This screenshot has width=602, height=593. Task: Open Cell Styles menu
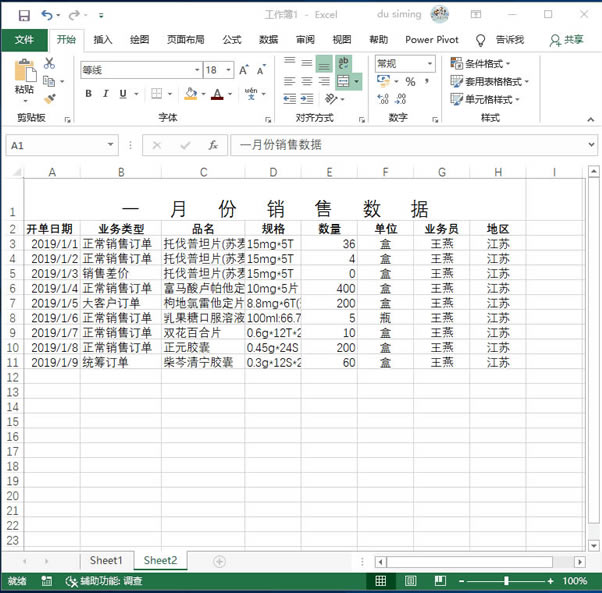tap(485, 99)
